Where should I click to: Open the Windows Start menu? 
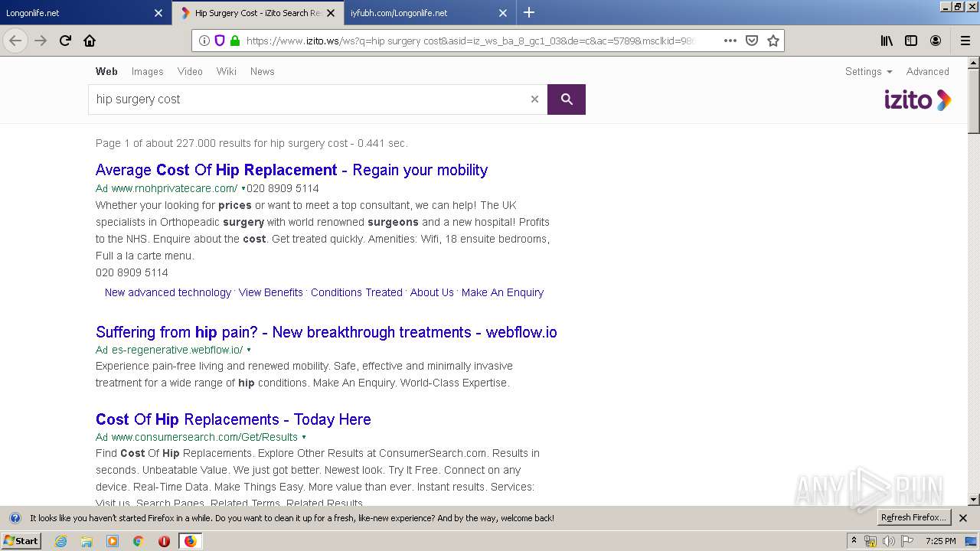click(21, 541)
